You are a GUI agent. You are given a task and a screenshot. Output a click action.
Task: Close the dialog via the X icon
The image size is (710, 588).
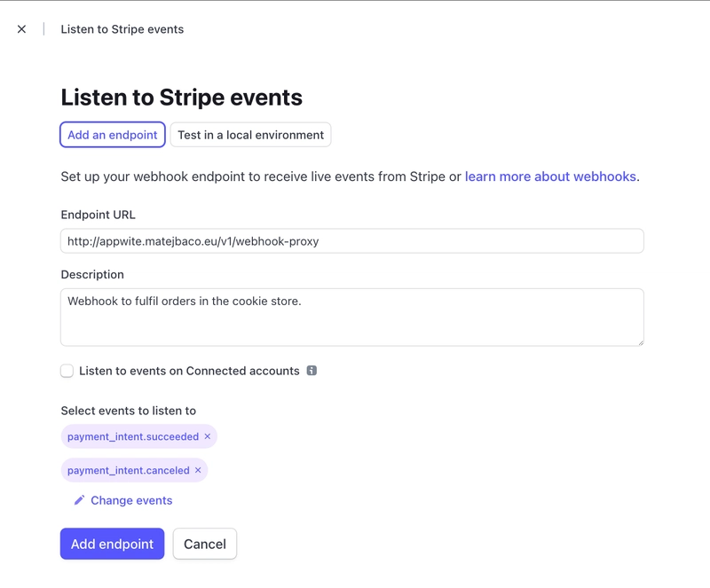click(21, 29)
